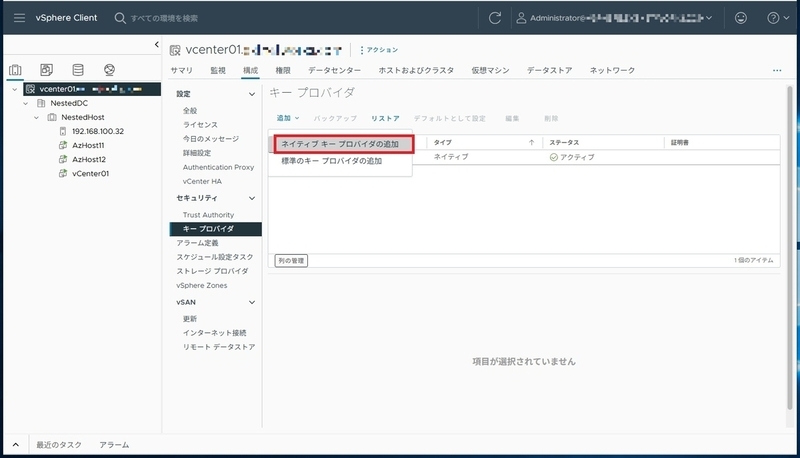Click the Administrator user icon
The image size is (800, 458).
point(521,18)
